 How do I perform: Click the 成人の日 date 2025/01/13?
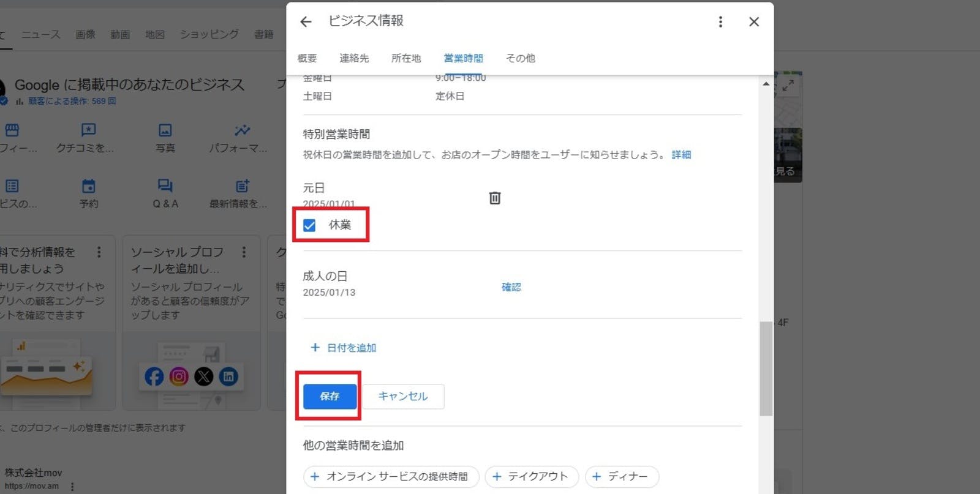[329, 293]
